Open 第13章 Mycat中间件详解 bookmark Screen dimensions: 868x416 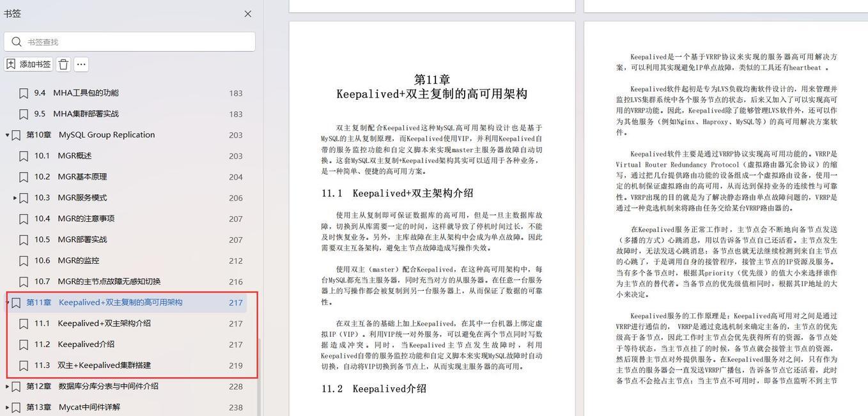[73, 407]
